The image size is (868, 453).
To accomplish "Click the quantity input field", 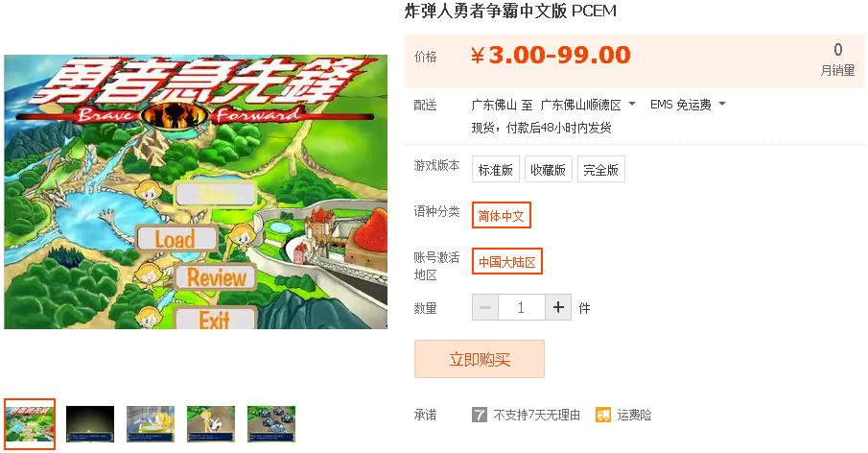I will click(522, 307).
